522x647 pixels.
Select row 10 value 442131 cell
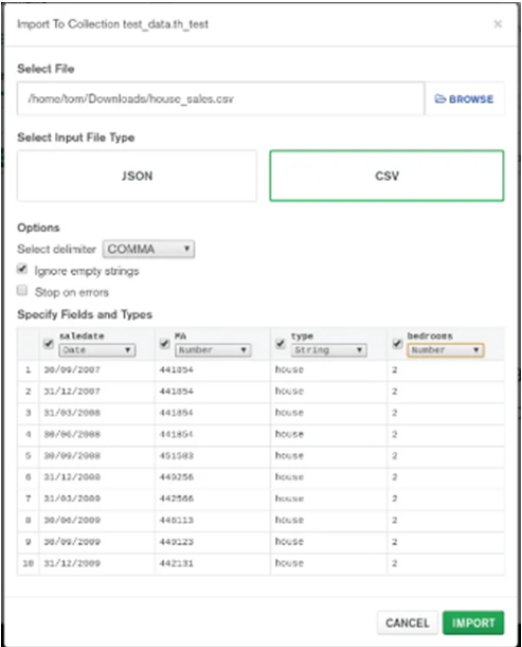[x=213, y=564]
